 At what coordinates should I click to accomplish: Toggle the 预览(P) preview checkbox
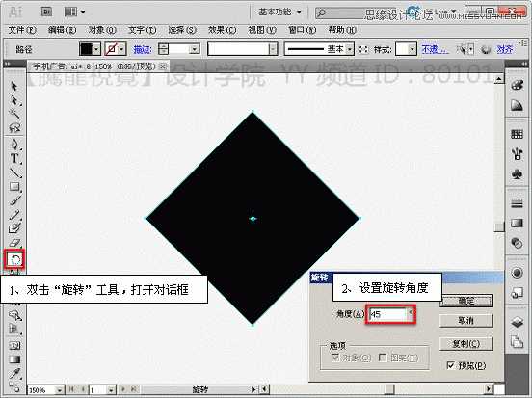pos(451,365)
